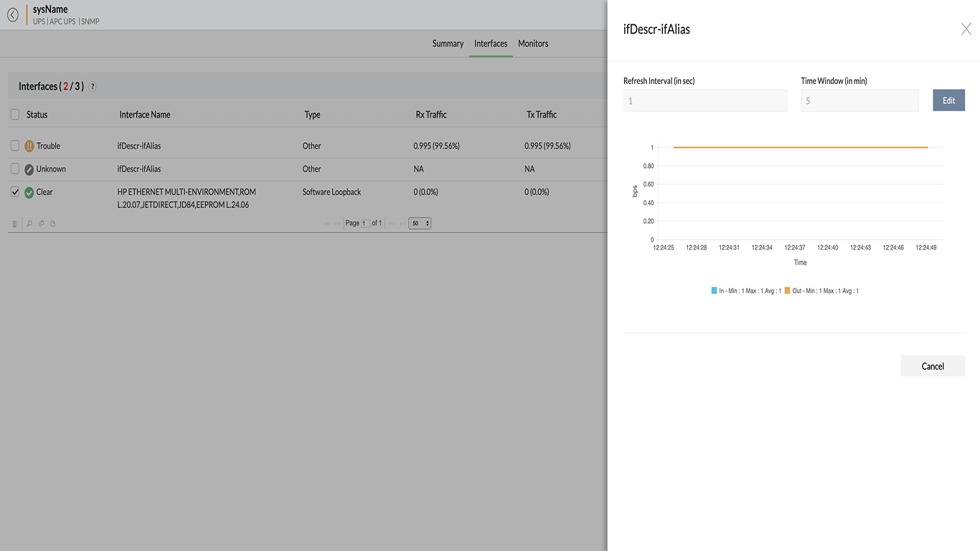The image size is (980, 551).
Task: Click the export document icon in the table footer
Action: 52,223
